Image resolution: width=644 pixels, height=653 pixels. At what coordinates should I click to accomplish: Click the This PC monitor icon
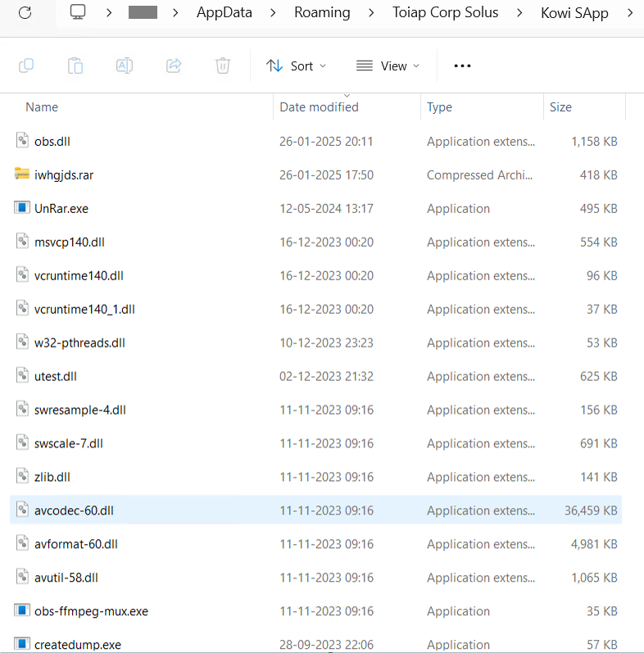(x=78, y=12)
